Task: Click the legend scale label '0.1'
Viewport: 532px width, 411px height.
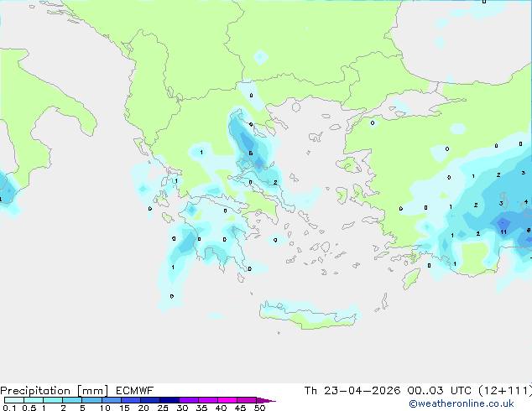Action: (9, 408)
